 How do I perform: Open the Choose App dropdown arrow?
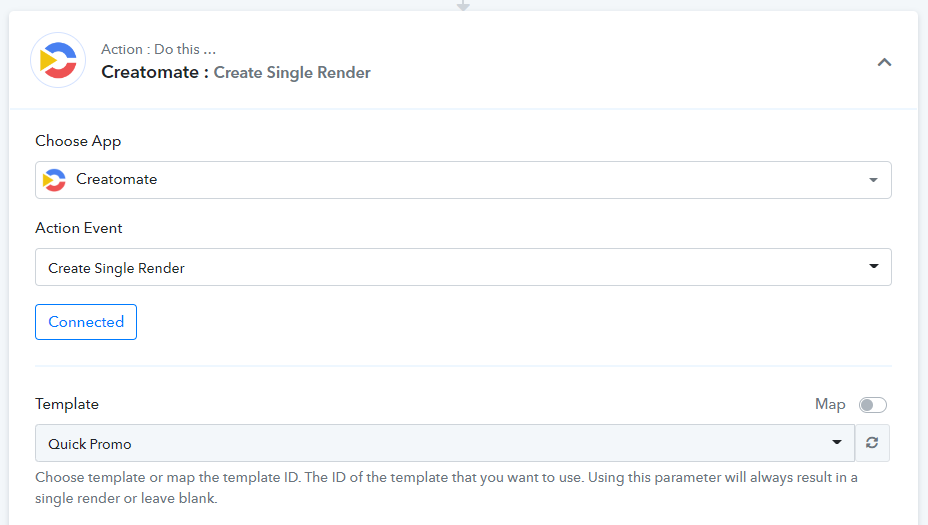[x=873, y=180]
